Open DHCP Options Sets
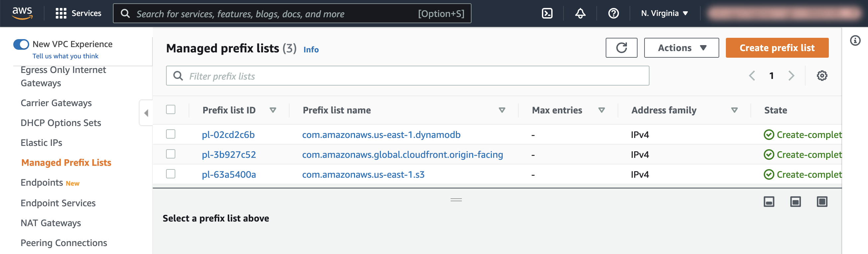Viewport: 868px width, 254px height. [61, 123]
